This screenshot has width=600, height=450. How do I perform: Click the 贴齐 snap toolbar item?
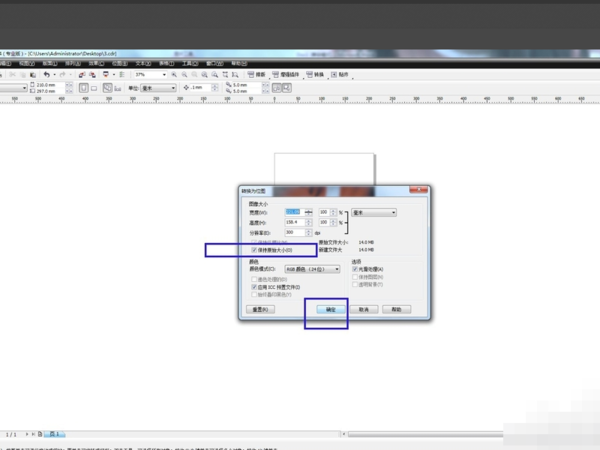coord(340,75)
